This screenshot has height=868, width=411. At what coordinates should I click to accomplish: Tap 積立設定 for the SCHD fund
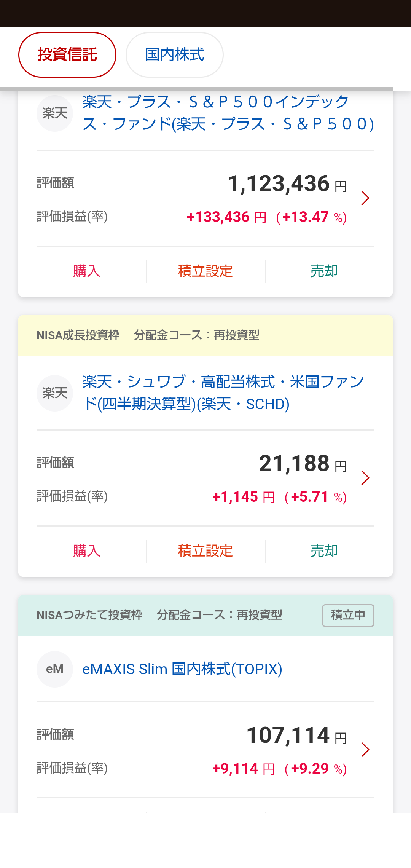click(x=205, y=551)
